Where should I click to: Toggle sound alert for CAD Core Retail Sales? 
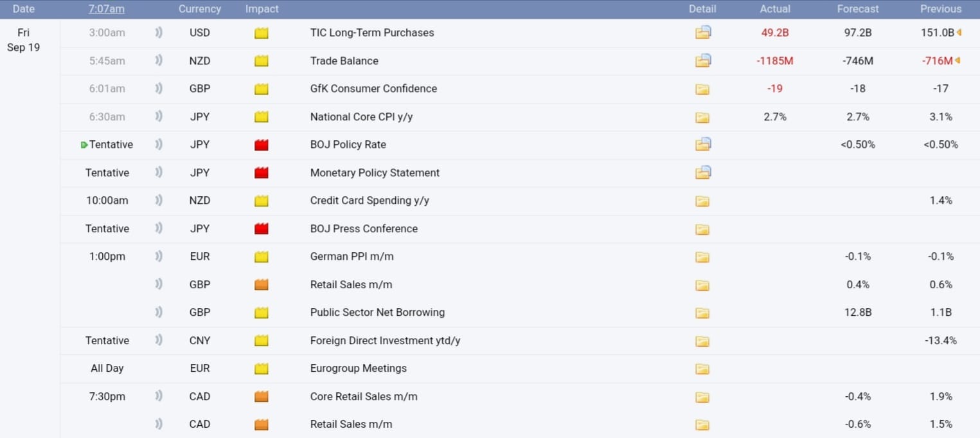click(x=159, y=396)
